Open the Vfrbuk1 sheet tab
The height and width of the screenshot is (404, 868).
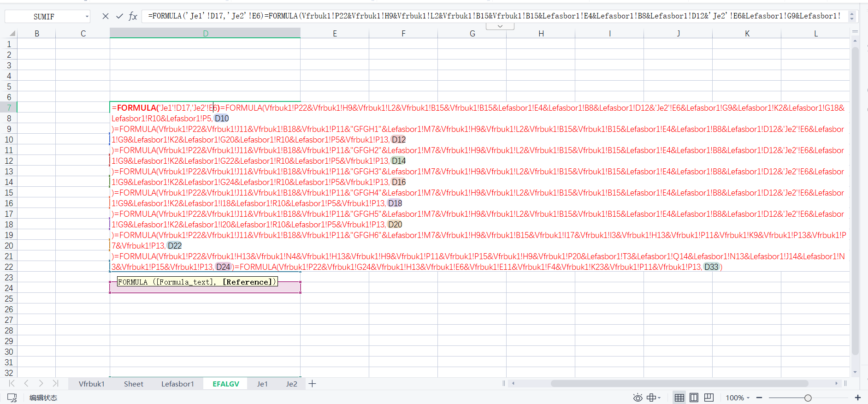[x=91, y=384]
